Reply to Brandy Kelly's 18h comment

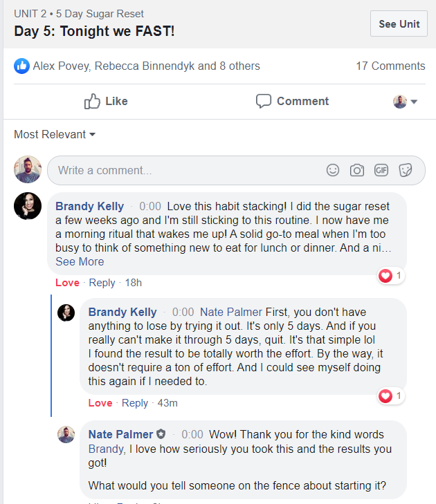102,283
